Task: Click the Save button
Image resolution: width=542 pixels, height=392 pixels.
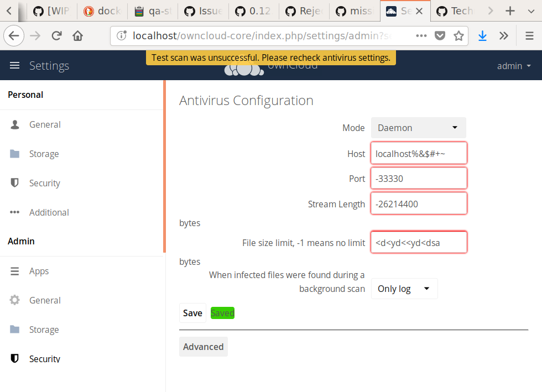Action: (x=192, y=312)
